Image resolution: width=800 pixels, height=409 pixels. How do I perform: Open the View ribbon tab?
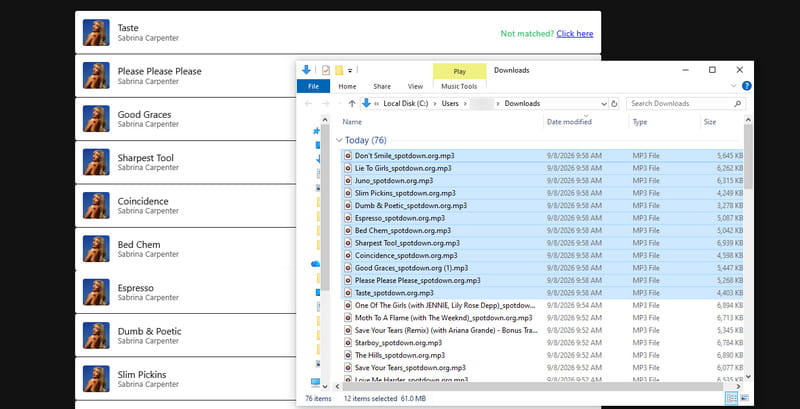[415, 87]
